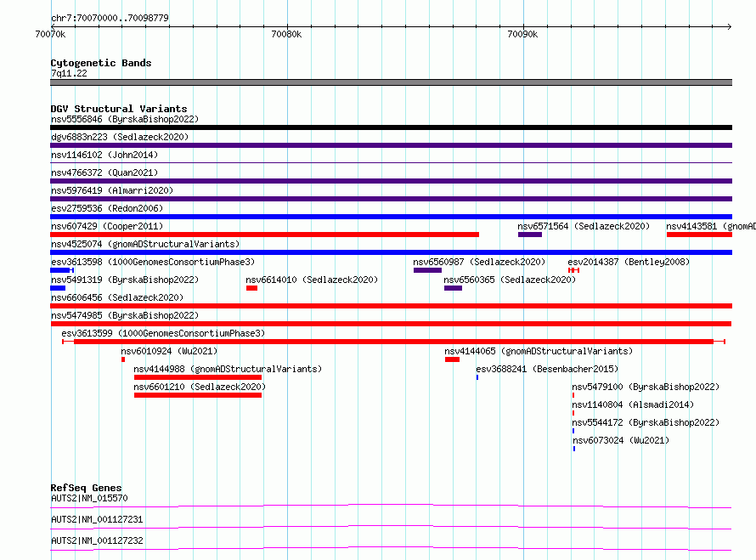Select the gray 7q11.22 cytoband bar
This screenshot has width=756, height=560.
(x=391, y=82)
